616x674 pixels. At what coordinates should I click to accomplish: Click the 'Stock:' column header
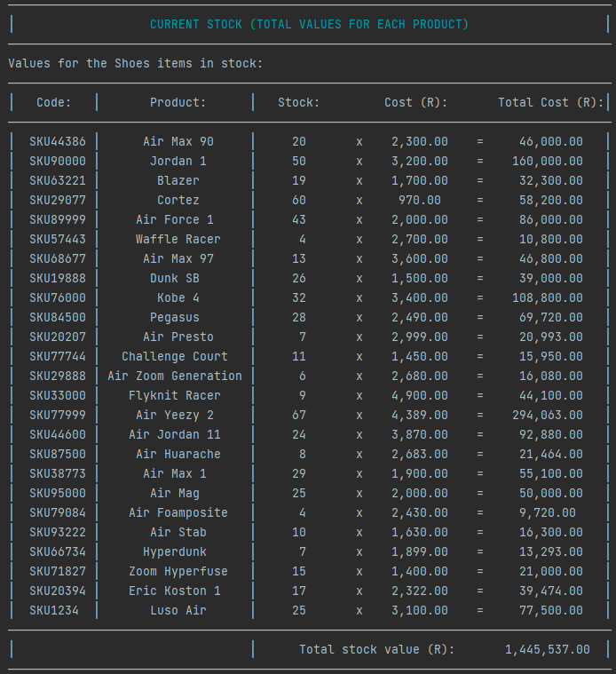(x=298, y=102)
